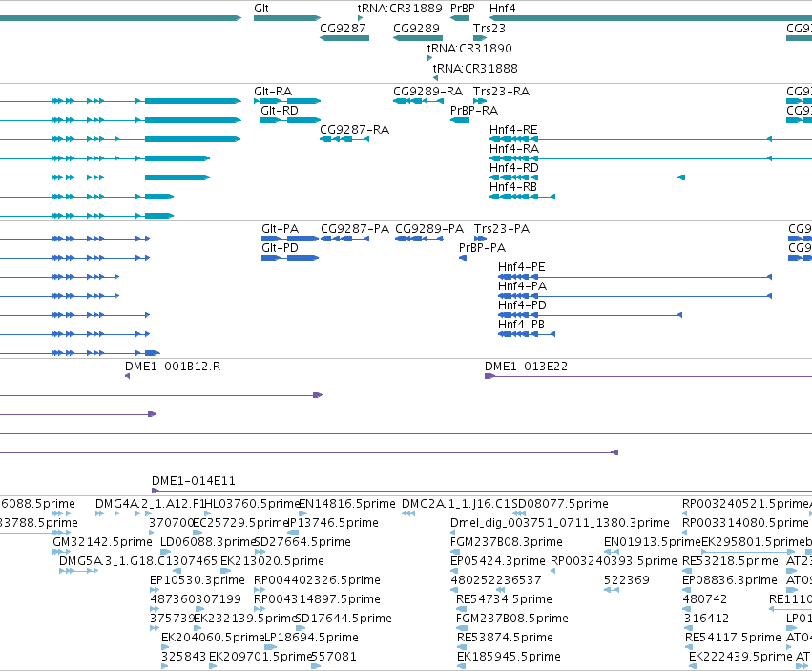Select the Hnf4-PB protein label
The image size is (812, 671).
(522, 324)
